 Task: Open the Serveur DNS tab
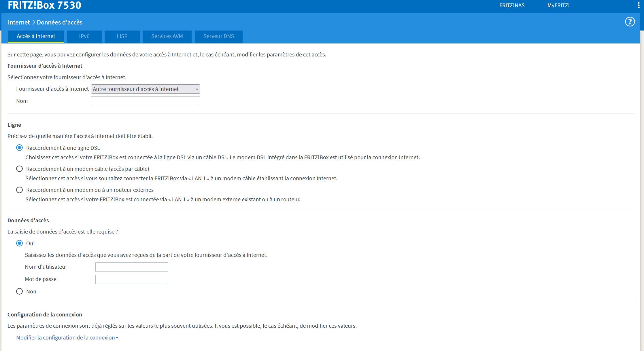[218, 36]
